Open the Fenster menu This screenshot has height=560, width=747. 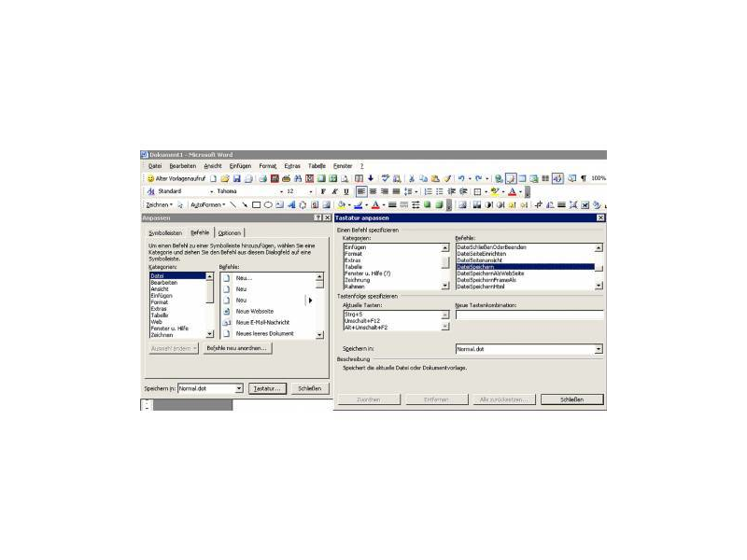343,166
